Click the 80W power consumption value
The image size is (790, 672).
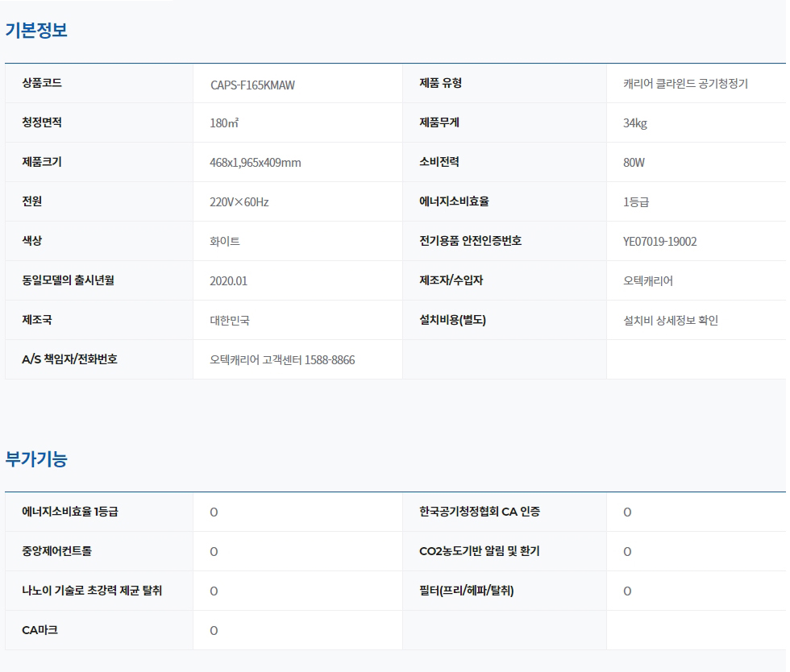[634, 163]
